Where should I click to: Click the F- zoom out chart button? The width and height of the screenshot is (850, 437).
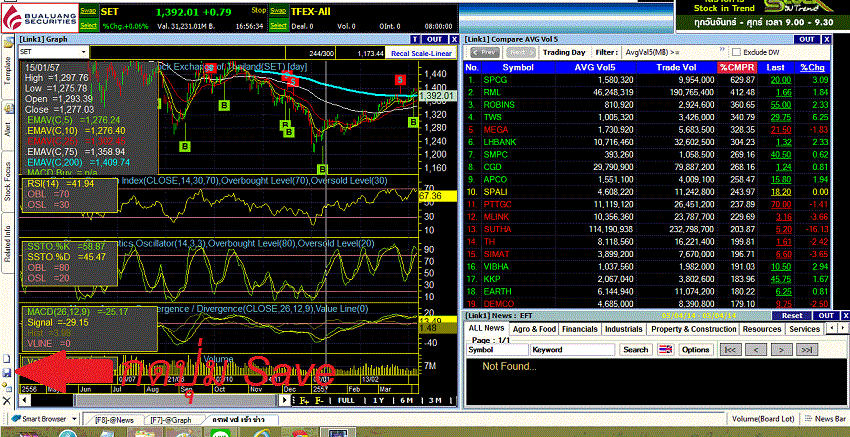(x=319, y=400)
